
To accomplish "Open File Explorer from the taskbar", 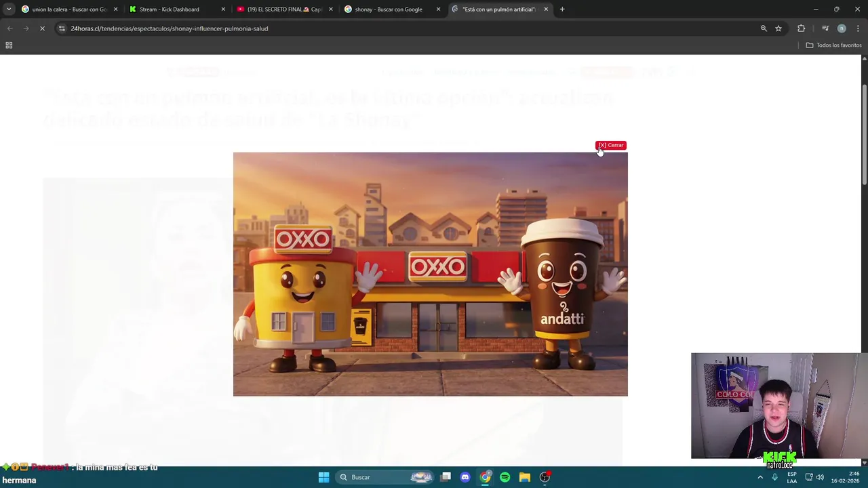I will click(525, 477).
